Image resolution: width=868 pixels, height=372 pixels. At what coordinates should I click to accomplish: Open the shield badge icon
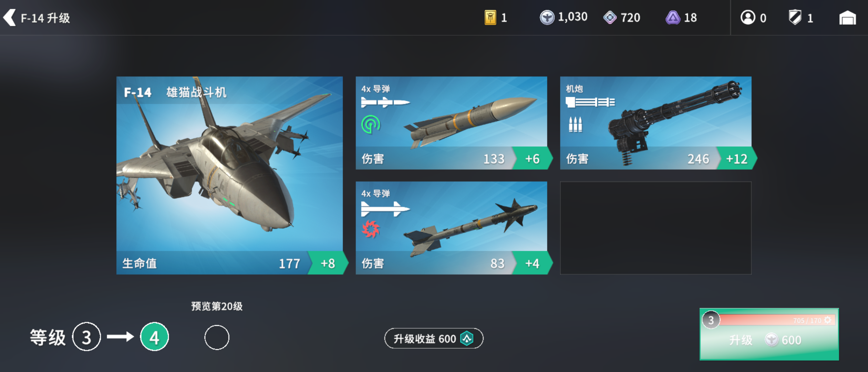click(x=795, y=18)
